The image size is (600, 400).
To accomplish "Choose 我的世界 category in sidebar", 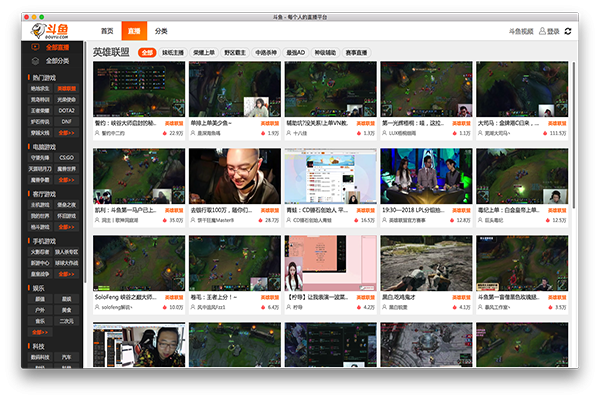I will tap(40, 216).
